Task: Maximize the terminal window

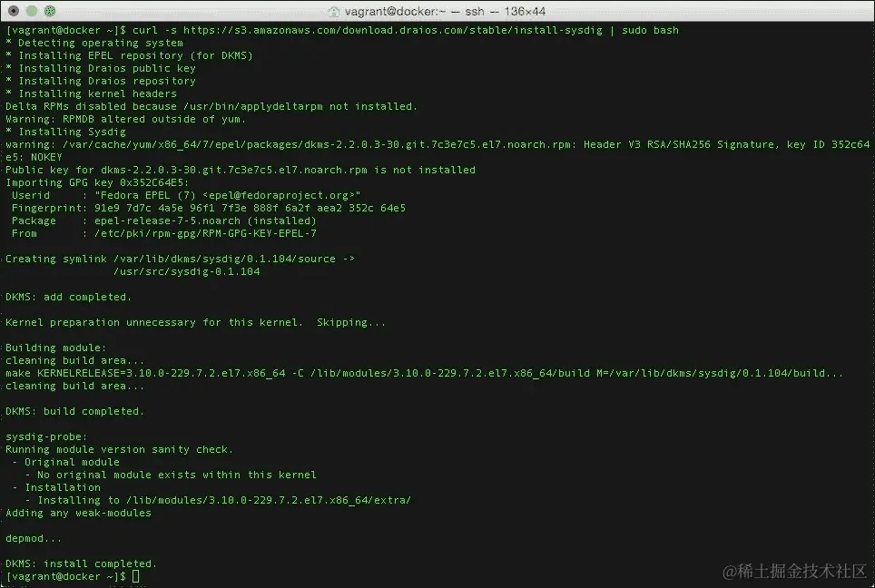Action: pyautogui.click(x=50, y=11)
